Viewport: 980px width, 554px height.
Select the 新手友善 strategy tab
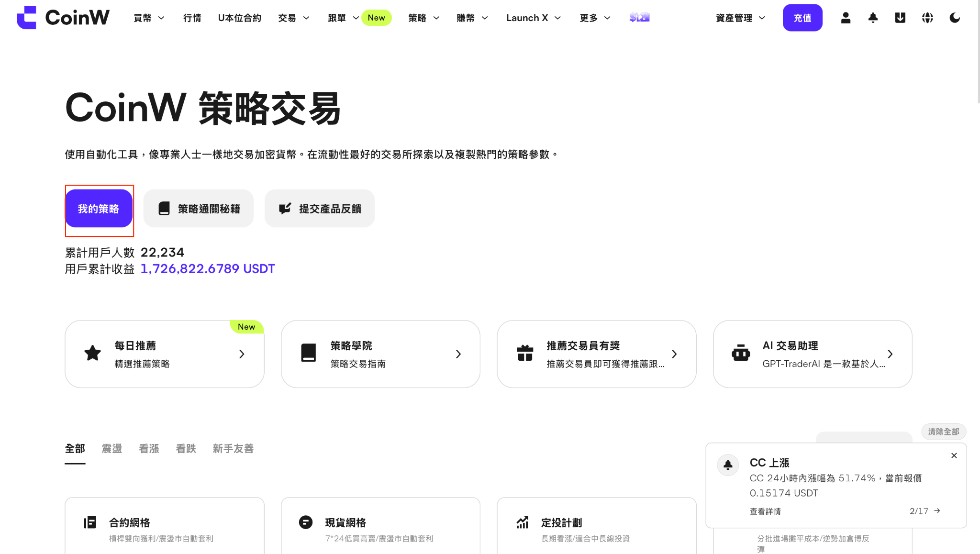tap(233, 449)
